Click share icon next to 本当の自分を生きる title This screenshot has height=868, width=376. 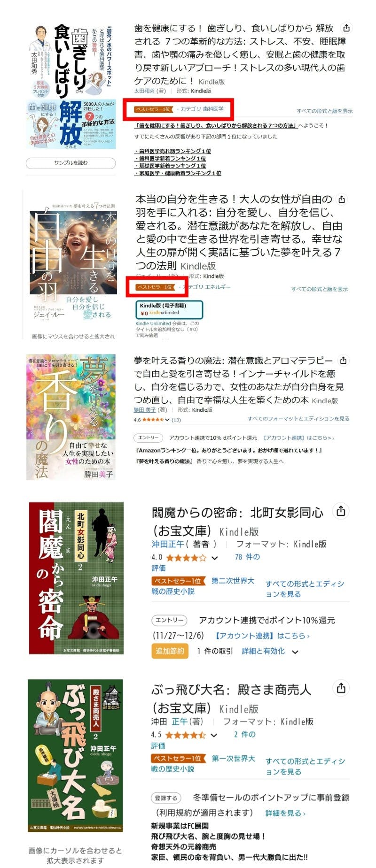[342, 200]
